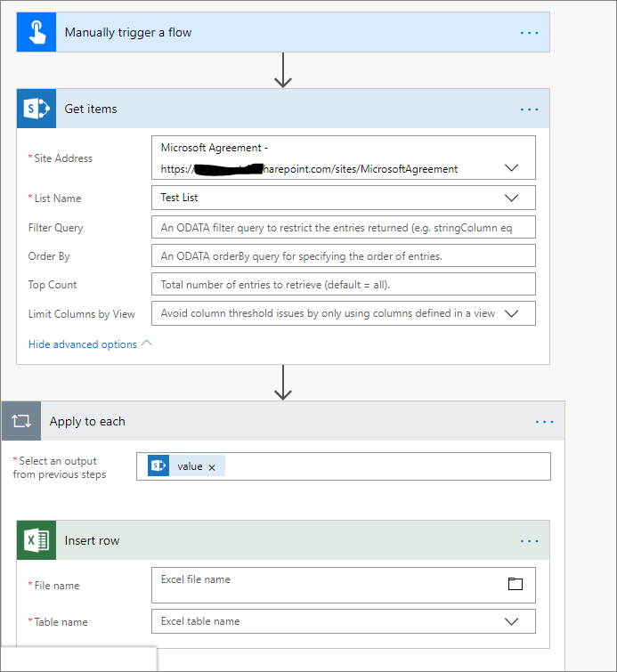Screen dimensions: 617x672
Task: Expand the Limit Columns by View dropdown
Action: click(512, 313)
